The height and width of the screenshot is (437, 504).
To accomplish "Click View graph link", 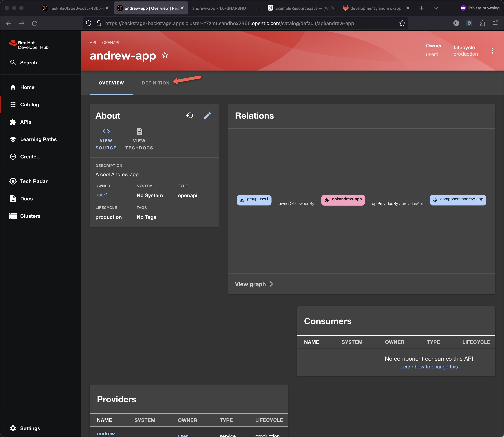I will [x=254, y=284].
